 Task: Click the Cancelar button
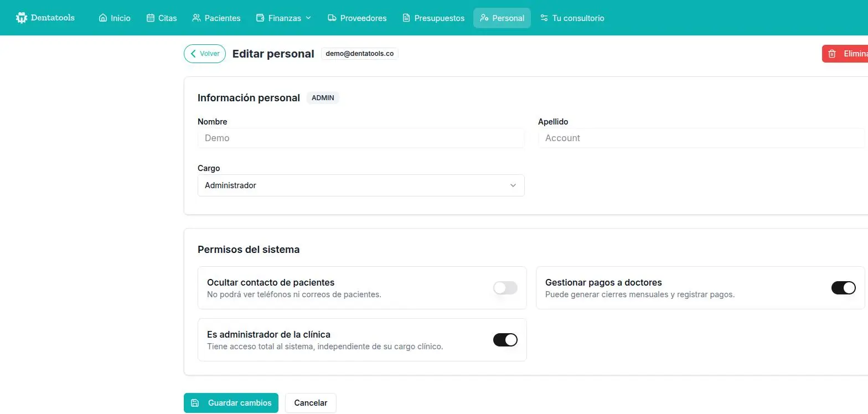pos(311,403)
